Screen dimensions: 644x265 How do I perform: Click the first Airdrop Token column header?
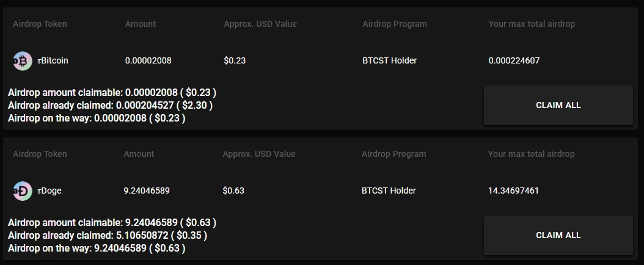[x=40, y=24]
